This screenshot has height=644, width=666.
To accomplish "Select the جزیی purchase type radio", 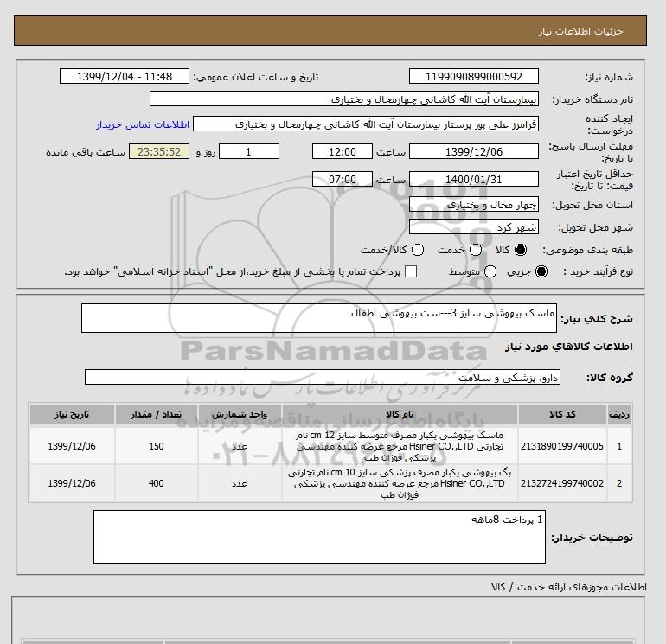I will [x=541, y=271].
